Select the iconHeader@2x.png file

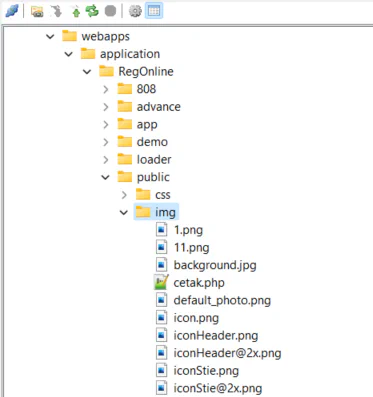pyautogui.click(x=227, y=353)
